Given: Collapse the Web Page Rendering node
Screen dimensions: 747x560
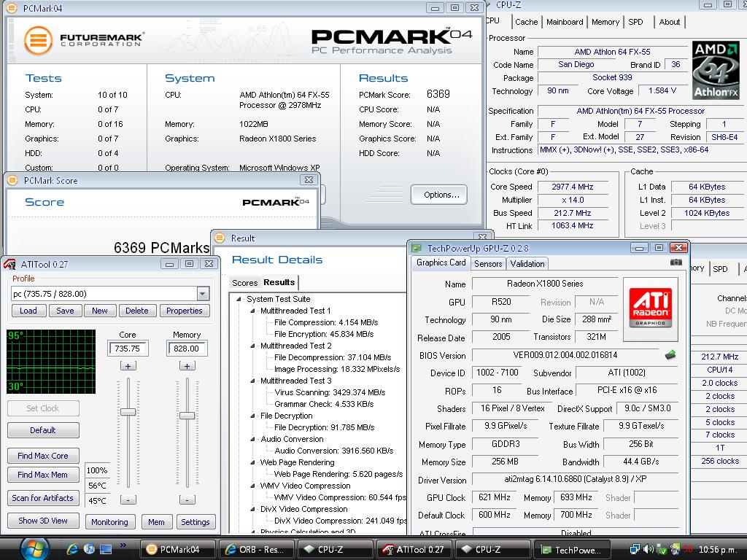Looking at the screenshot, I should click(252, 462).
